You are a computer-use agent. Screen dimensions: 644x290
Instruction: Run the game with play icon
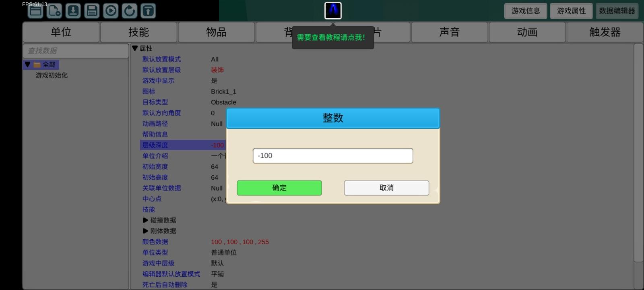click(111, 11)
